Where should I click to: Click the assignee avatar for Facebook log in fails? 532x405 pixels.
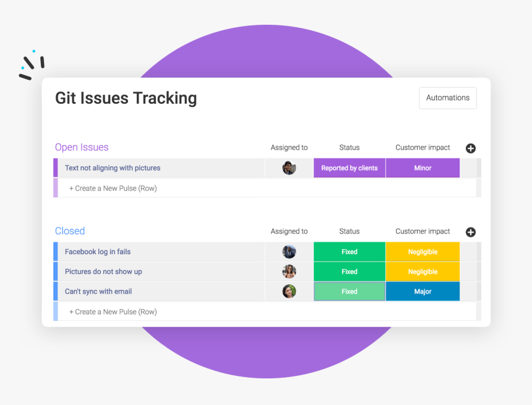pyautogui.click(x=288, y=252)
